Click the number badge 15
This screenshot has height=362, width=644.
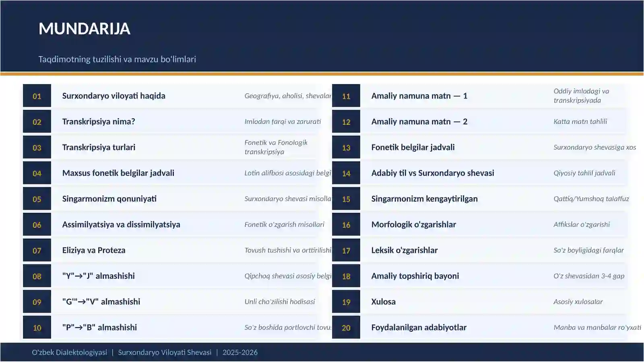(x=346, y=199)
